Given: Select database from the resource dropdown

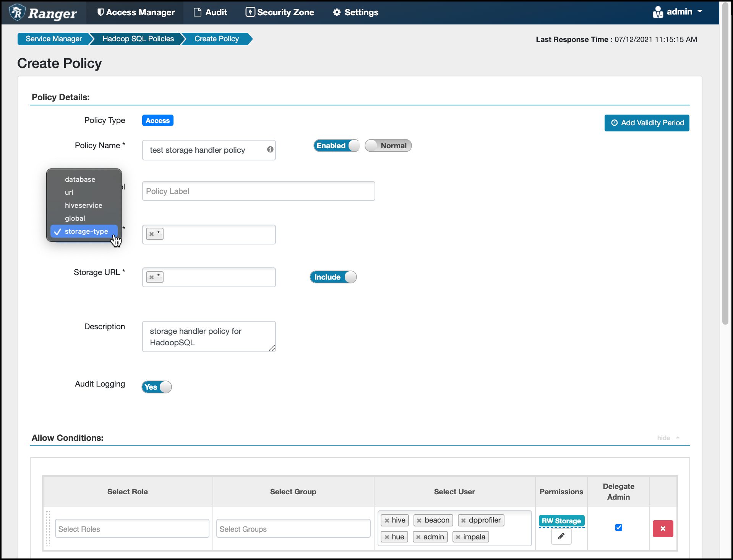Looking at the screenshot, I should 80,179.
